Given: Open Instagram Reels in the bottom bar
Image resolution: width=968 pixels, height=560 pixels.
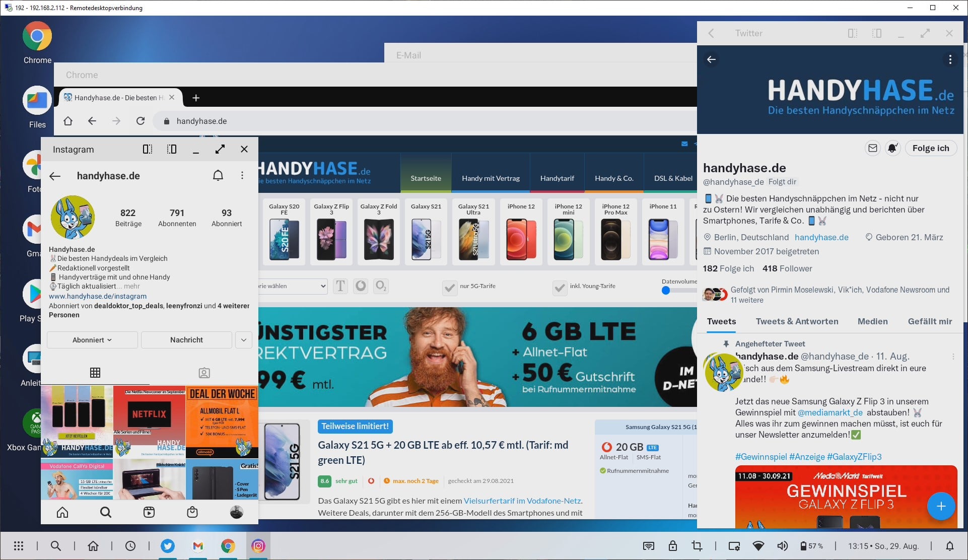Looking at the screenshot, I should pos(149,512).
